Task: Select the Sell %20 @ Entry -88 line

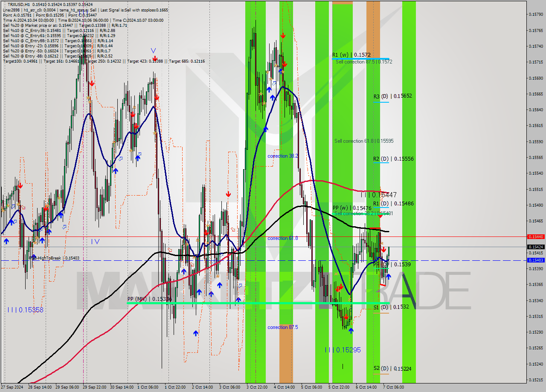Action: point(58,56)
